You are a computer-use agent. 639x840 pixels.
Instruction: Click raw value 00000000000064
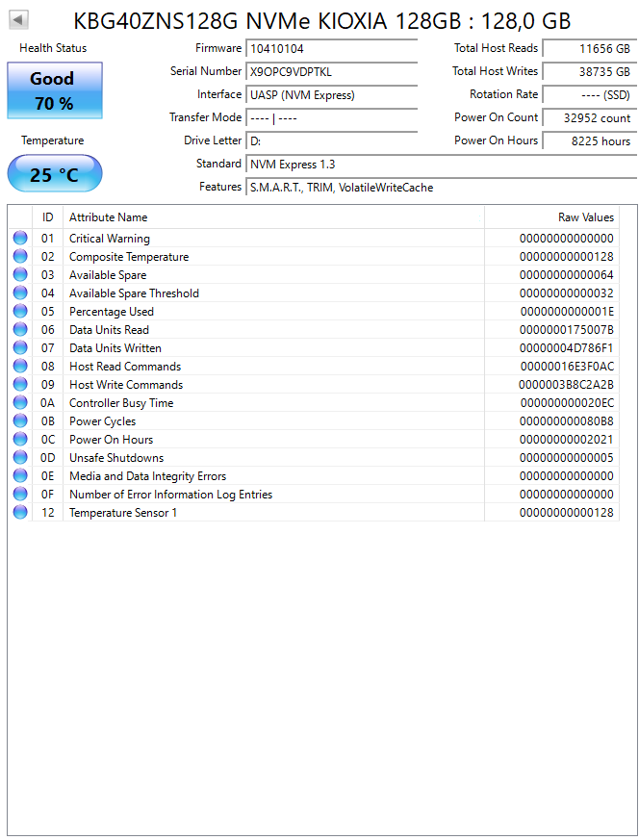567,275
